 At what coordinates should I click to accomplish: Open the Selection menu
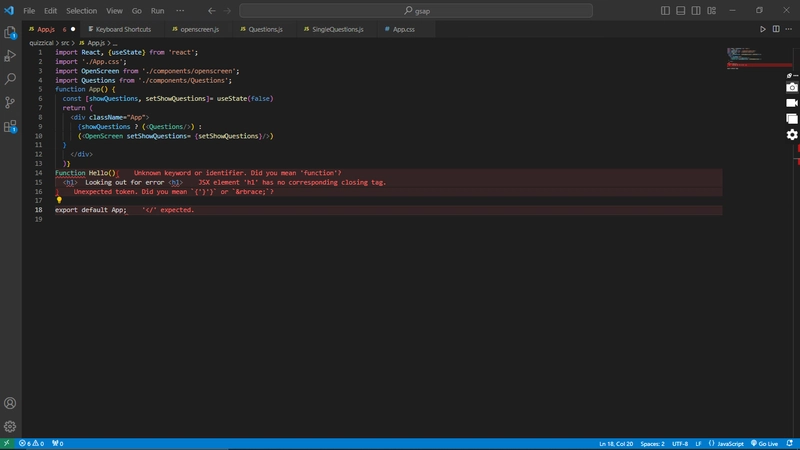[x=81, y=11]
